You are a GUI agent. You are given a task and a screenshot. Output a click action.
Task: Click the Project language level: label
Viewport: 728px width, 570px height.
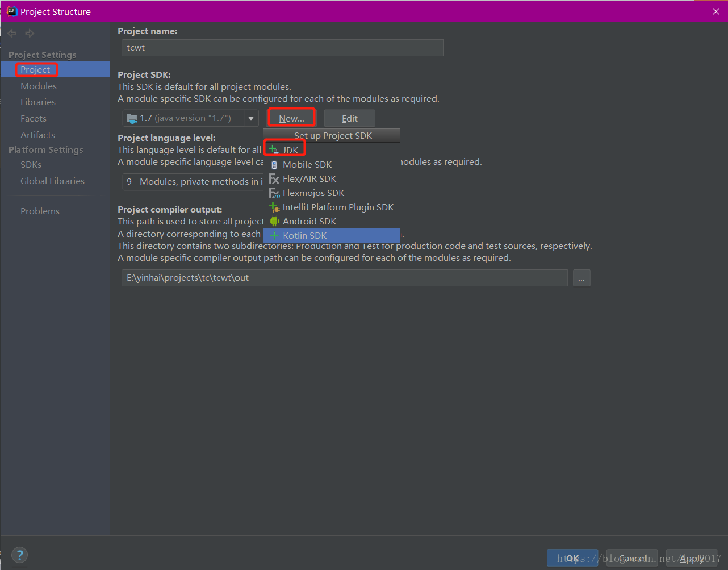click(x=166, y=138)
